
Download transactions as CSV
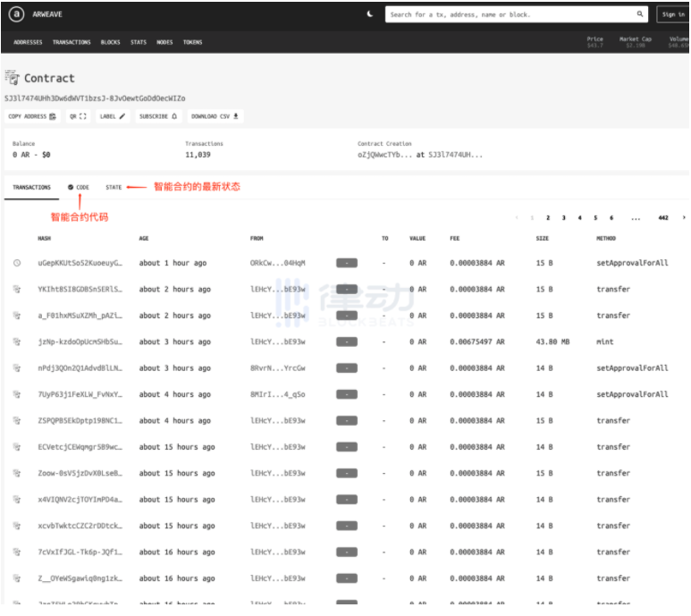tap(215, 116)
